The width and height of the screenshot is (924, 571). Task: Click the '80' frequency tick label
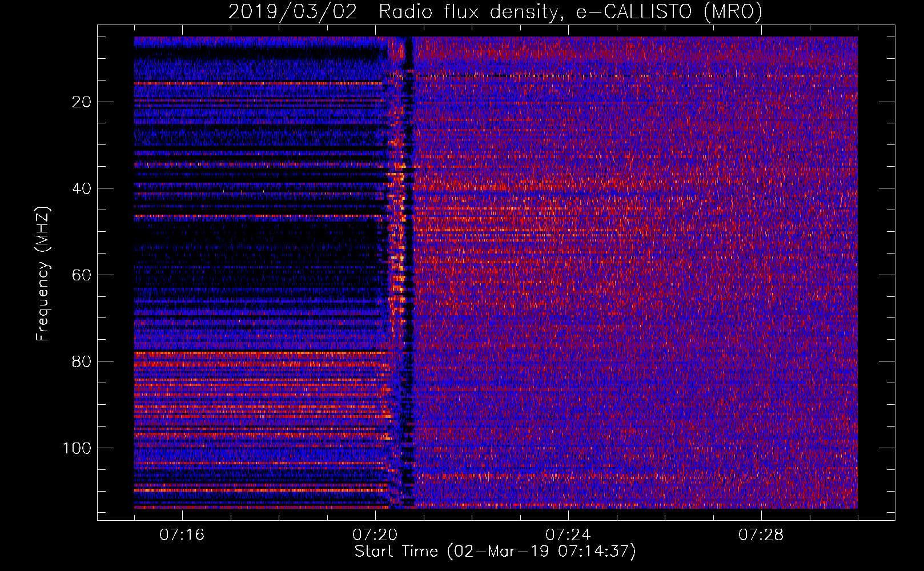coord(82,361)
